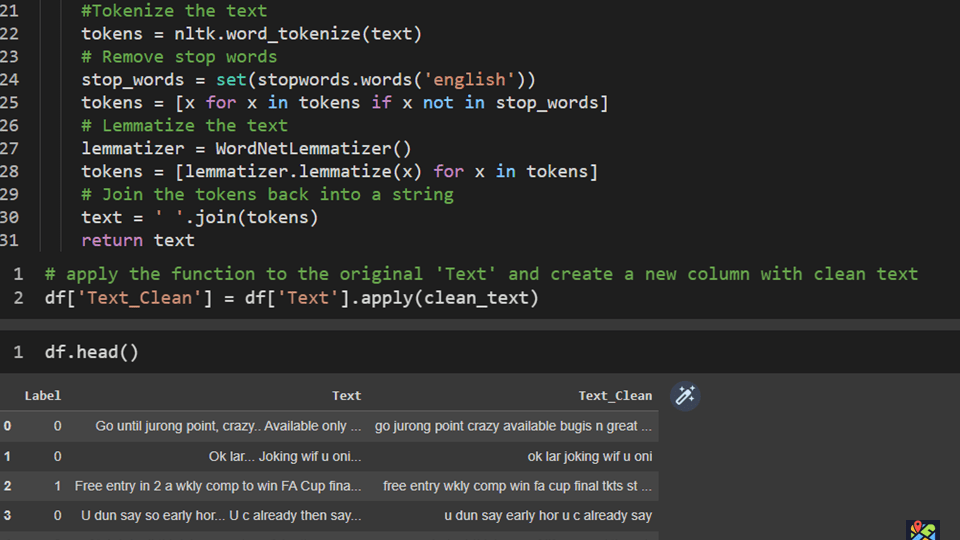Click the '# apply the function' comment line

pos(480,274)
